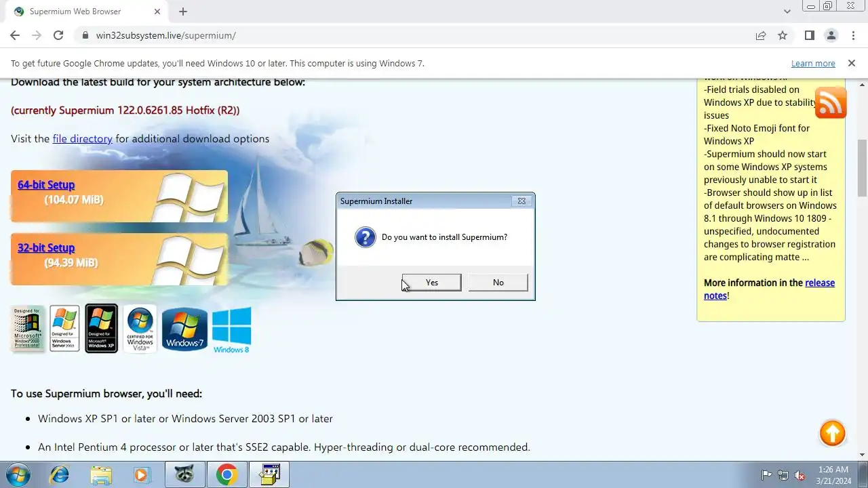Open a new tab with plus button
The image size is (868, 488).
pyautogui.click(x=183, y=12)
